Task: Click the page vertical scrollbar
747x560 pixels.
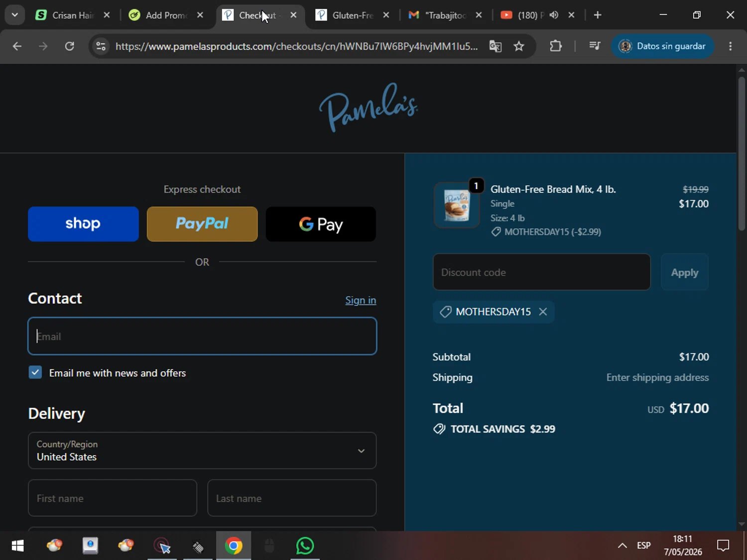Action: 742,153
